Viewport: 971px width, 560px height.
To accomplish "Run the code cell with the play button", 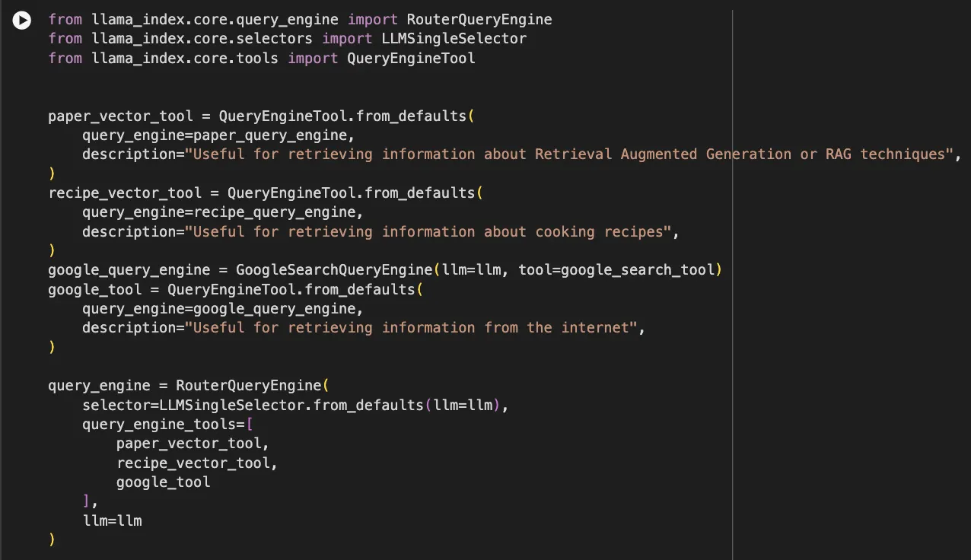I will pyautogui.click(x=22, y=20).
